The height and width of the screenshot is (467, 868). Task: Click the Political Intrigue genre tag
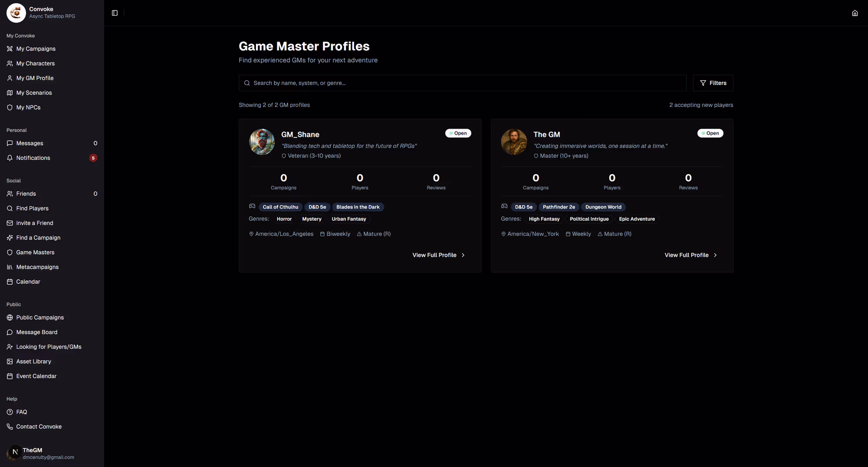point(589,219)
